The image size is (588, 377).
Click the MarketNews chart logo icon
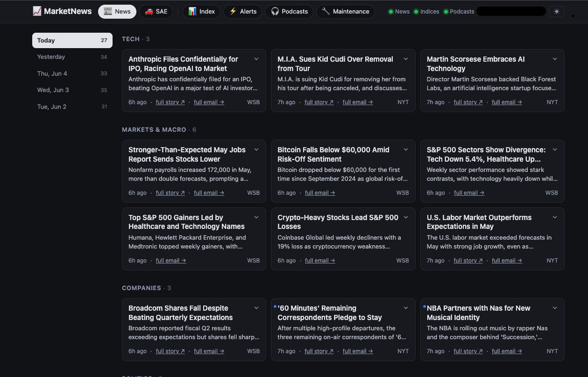click(37, 11)
